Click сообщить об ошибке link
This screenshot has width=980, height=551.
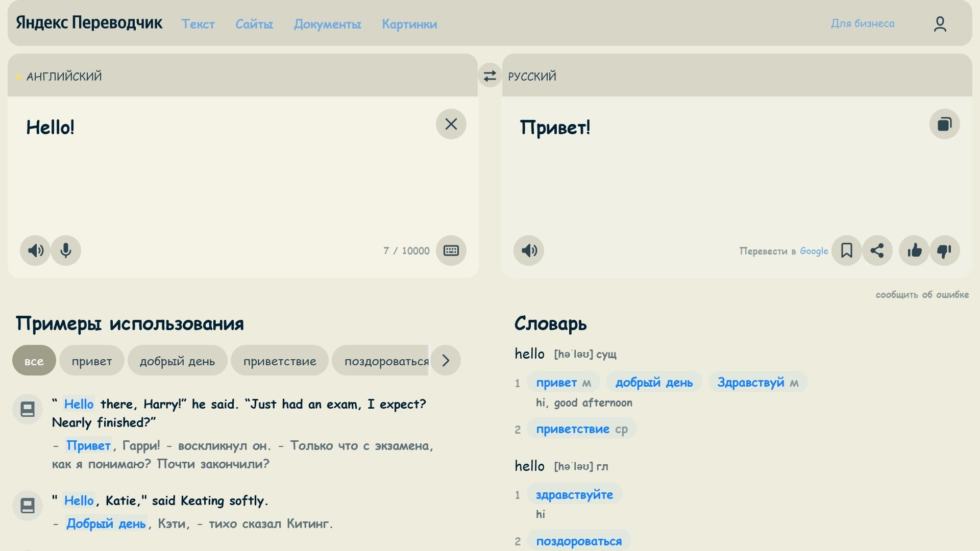pos(922,295)
